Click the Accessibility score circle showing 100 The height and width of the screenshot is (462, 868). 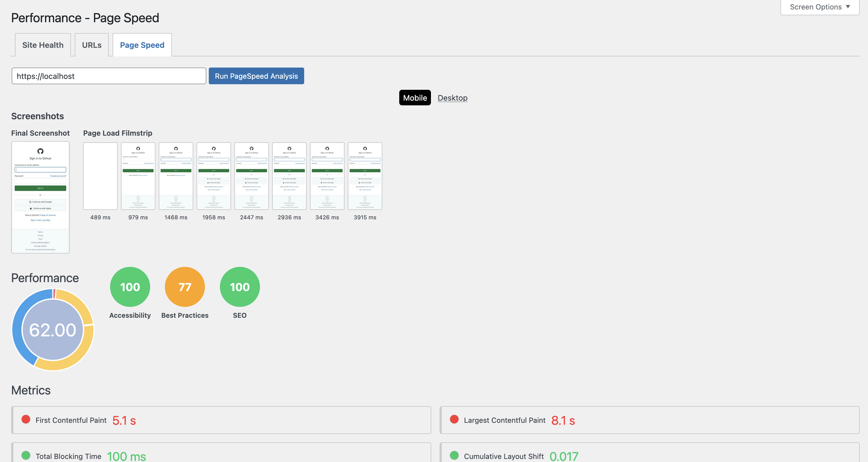pos(130,287)
